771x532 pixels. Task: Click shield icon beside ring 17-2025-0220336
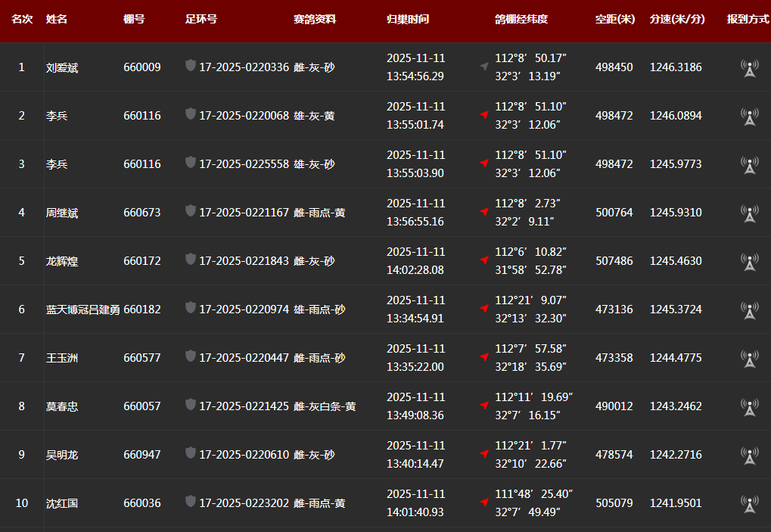[191, 66]
